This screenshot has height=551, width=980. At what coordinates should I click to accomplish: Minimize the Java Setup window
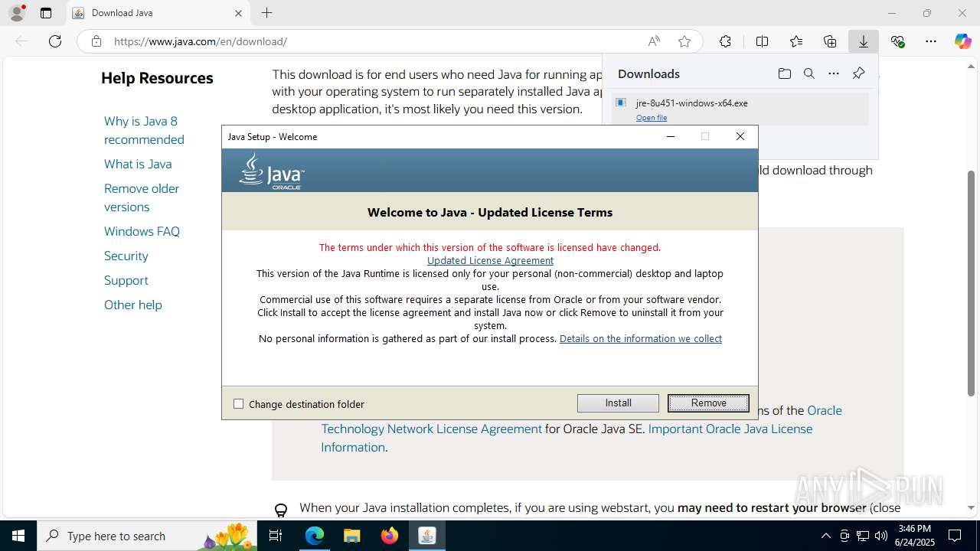pos(671,136)
